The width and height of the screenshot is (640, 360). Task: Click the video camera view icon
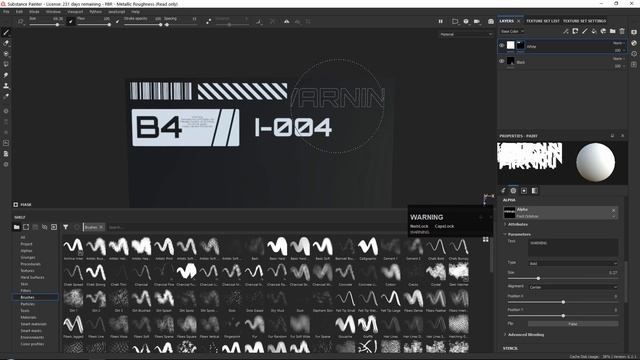[x=476, y=21]
